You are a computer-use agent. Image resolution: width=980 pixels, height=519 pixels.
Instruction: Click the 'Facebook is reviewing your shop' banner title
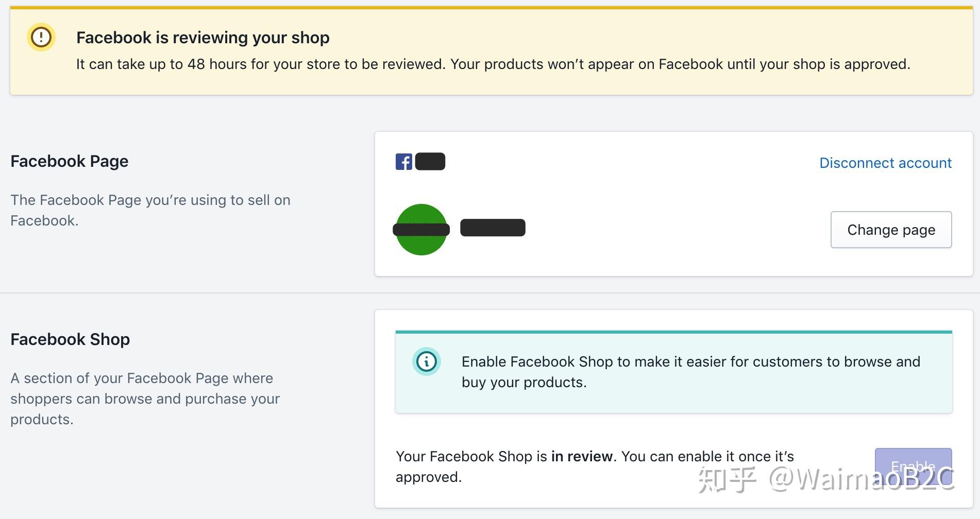pyautogui.click(x=203, y=38)
